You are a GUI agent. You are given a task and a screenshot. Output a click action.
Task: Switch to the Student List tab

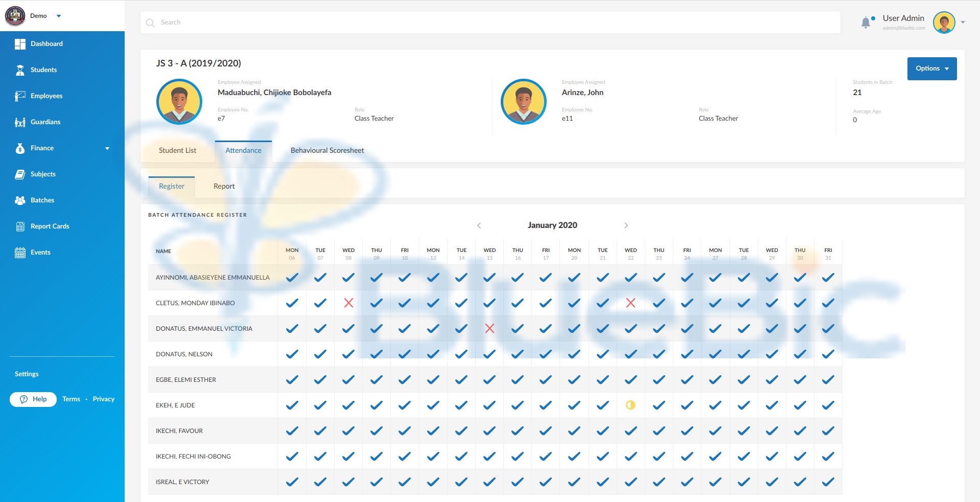click(178, 151)
